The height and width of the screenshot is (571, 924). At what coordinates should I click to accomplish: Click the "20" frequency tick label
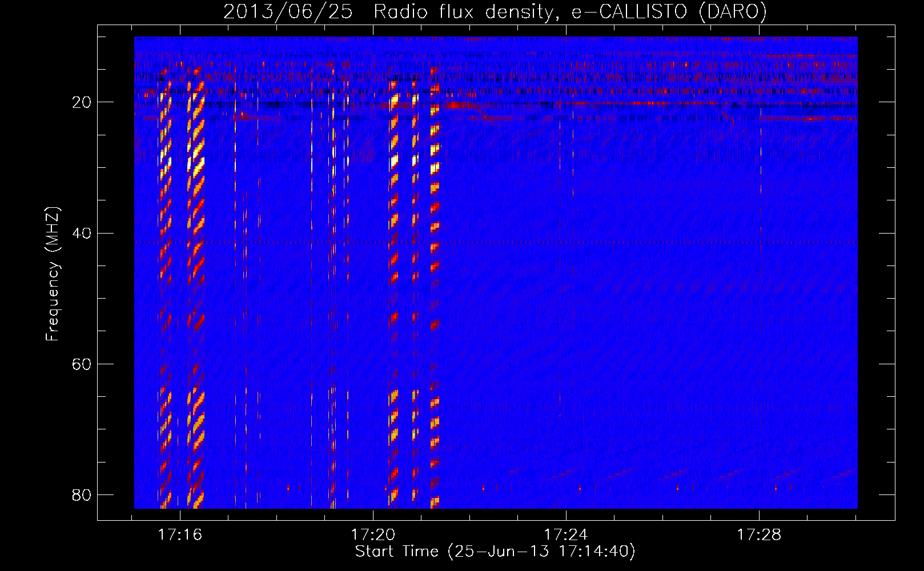[82, 102]
